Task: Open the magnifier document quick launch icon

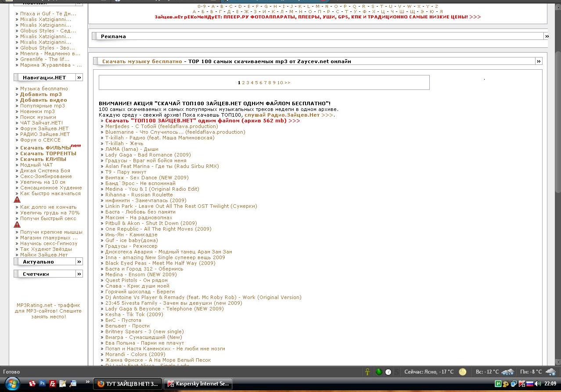Action: pos(73,383)
